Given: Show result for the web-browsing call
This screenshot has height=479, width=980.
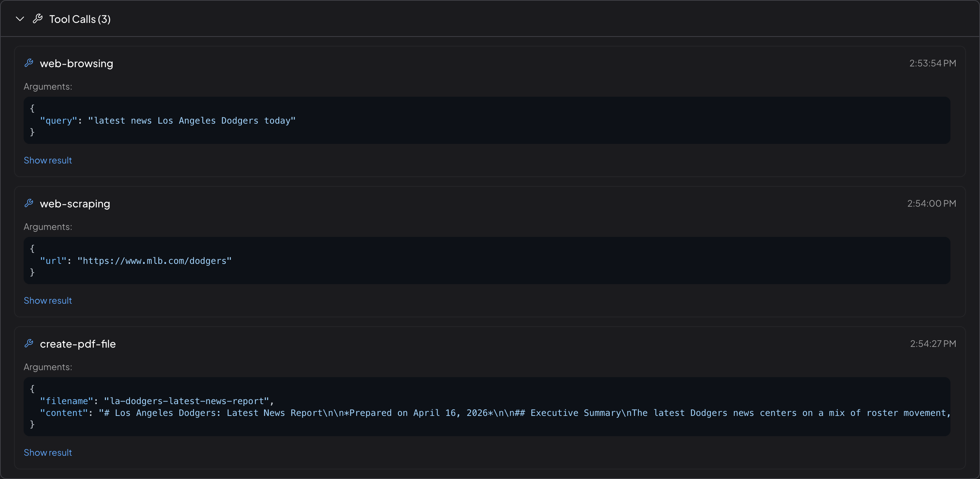Looking at the screenshot, I should pyautogui.click(x=48, y=160).
